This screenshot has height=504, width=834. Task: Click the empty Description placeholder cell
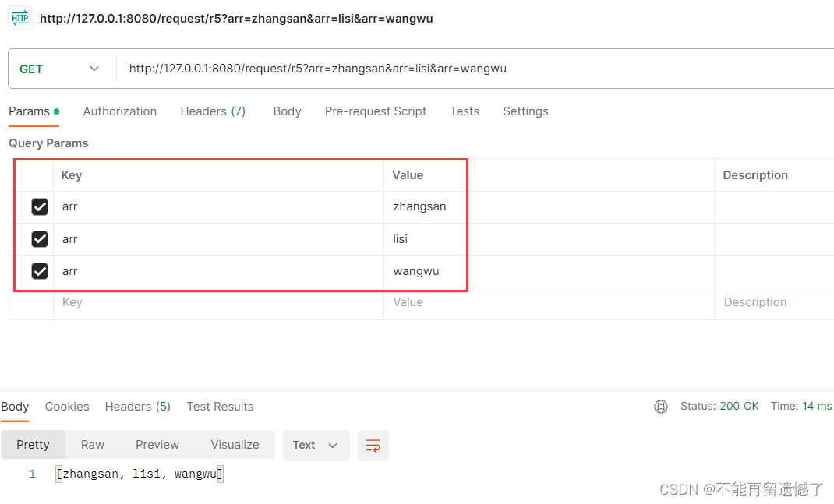tap(774, 303)
